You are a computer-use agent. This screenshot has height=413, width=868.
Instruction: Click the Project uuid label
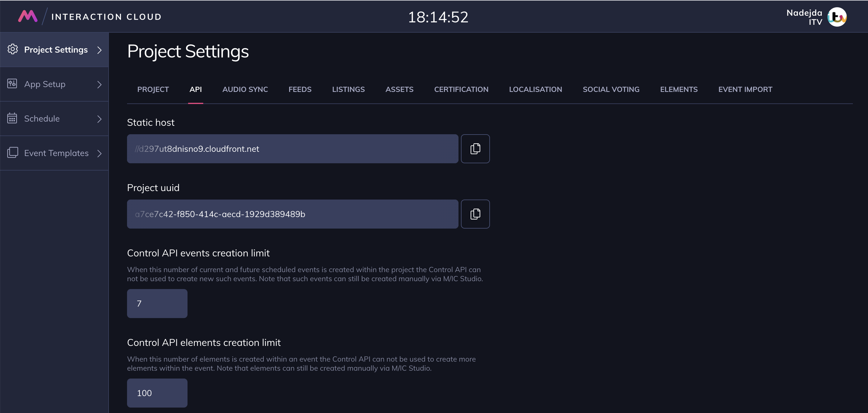coord(153,188)
